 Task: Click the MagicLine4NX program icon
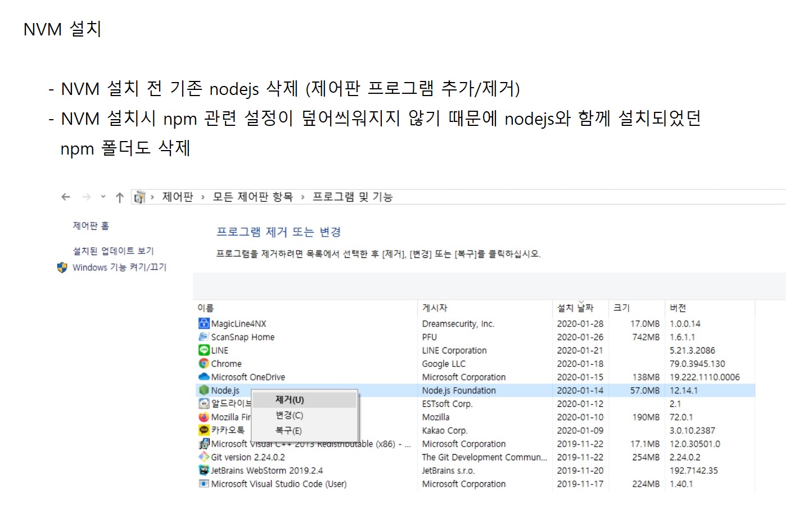click(x=204, y=323)
